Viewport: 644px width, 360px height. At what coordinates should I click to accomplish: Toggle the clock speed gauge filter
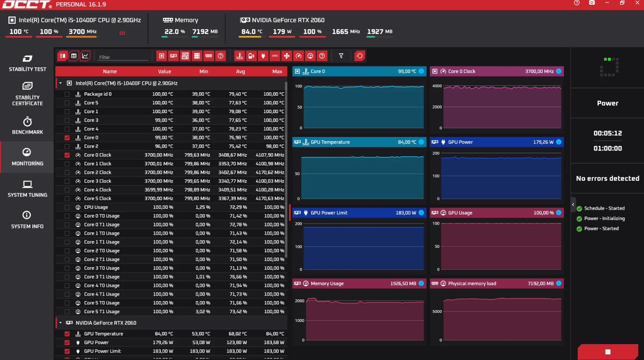pyautogui.click(x=299, y=56)
